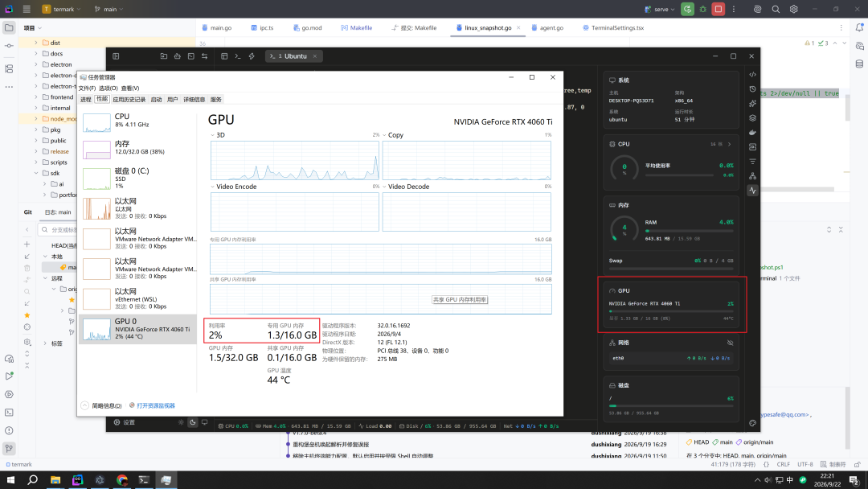Open the AI assistant swirl icon in IDE header
The height and width of the screenshot is (489, 868).
click(x=757, y=9)
